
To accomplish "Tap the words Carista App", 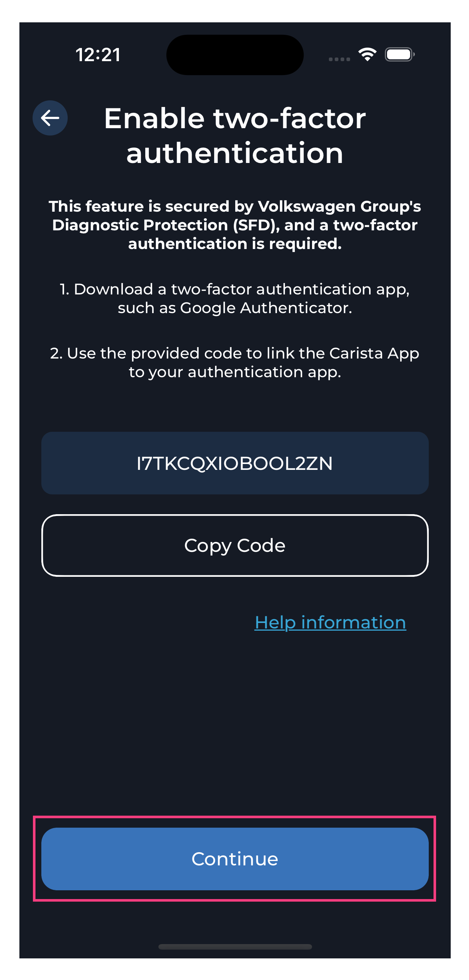I will [374, 353].
